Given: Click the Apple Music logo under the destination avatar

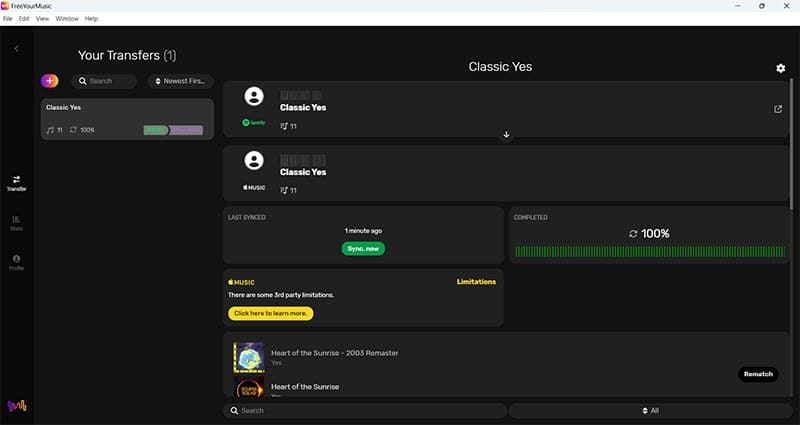Looking at the screenshot, I should click(254, 187).
